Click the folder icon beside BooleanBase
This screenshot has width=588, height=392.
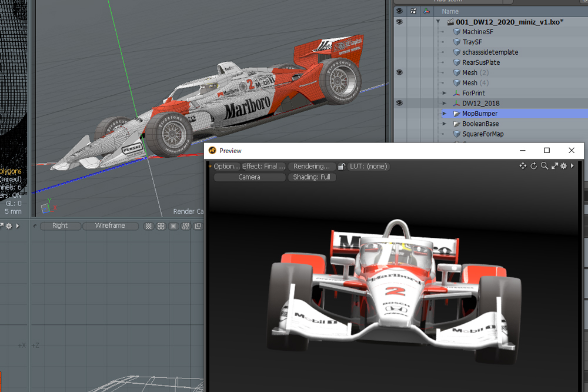click(x=457, y=124)
